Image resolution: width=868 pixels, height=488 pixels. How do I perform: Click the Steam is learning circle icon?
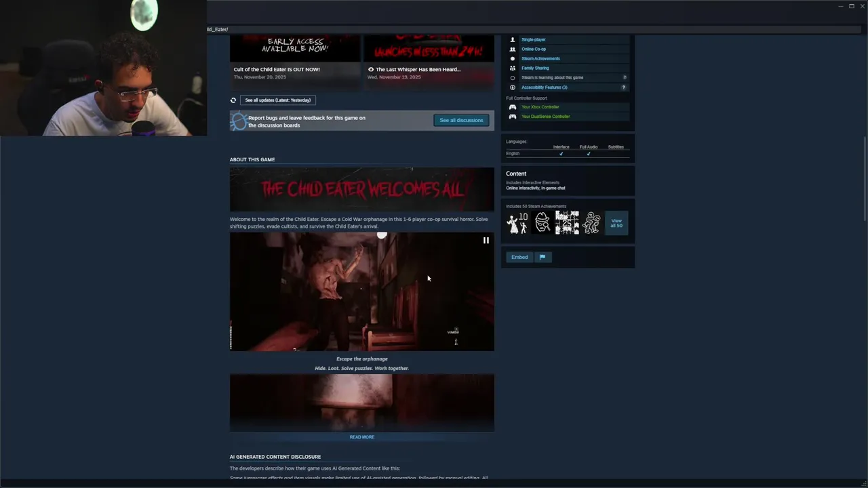coord(513,77)
